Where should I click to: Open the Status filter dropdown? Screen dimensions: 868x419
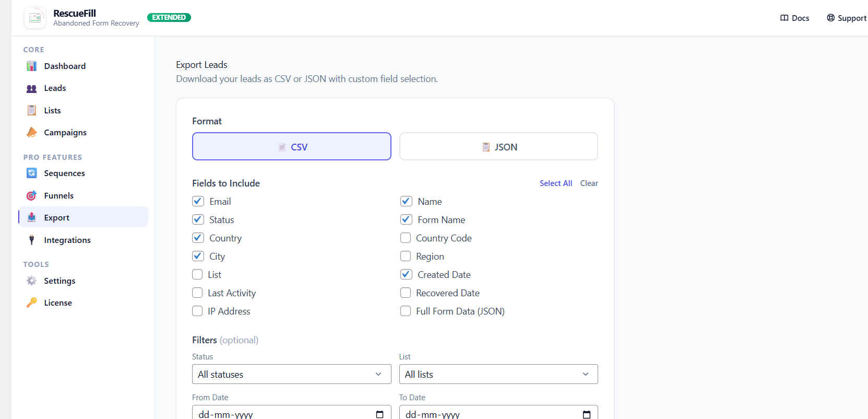coord(291,374)
